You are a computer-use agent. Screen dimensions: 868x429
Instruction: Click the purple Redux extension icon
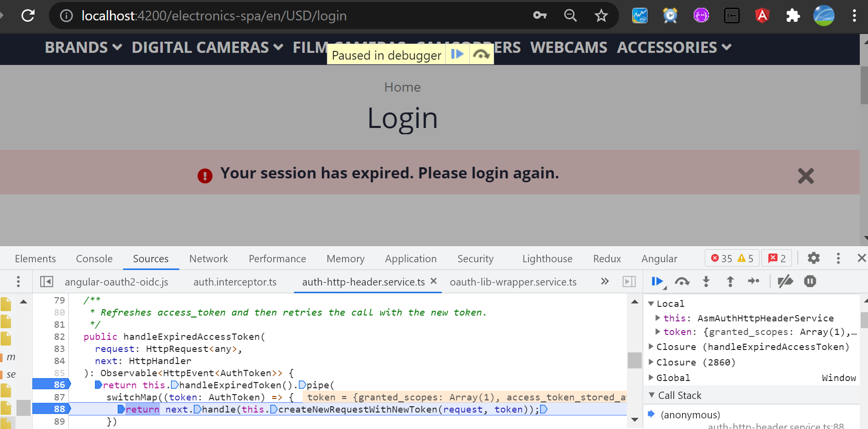[701, 16]
